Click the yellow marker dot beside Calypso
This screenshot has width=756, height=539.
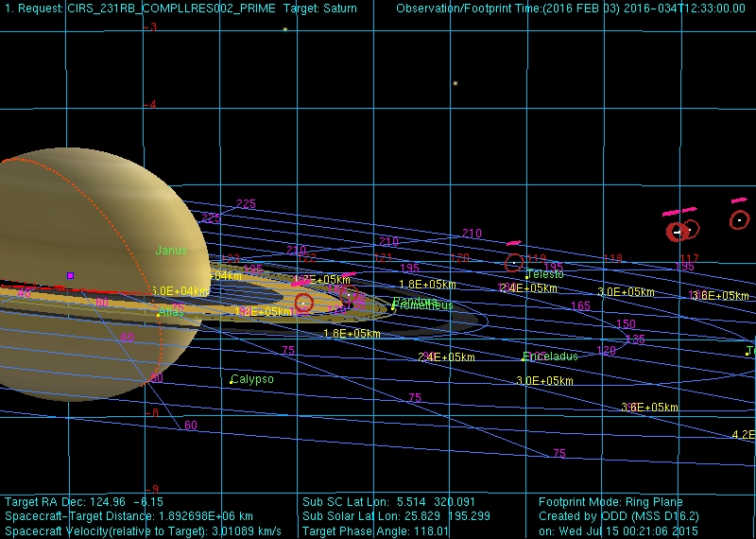click(232, 382)
